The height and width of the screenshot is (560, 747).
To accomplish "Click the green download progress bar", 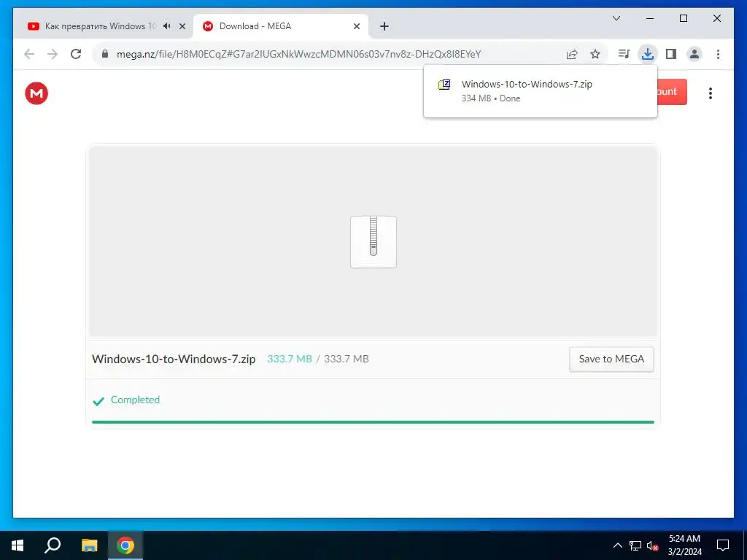I will click(373, 422).
